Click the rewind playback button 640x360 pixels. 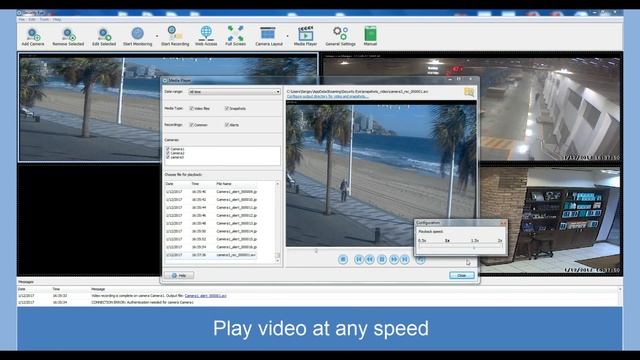pyautogui.click(x=370, y=259)
